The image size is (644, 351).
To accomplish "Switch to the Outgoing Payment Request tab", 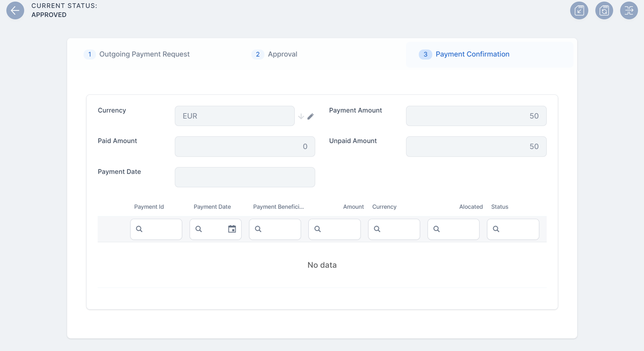I will pyautogui.click(x=144, y=54).
